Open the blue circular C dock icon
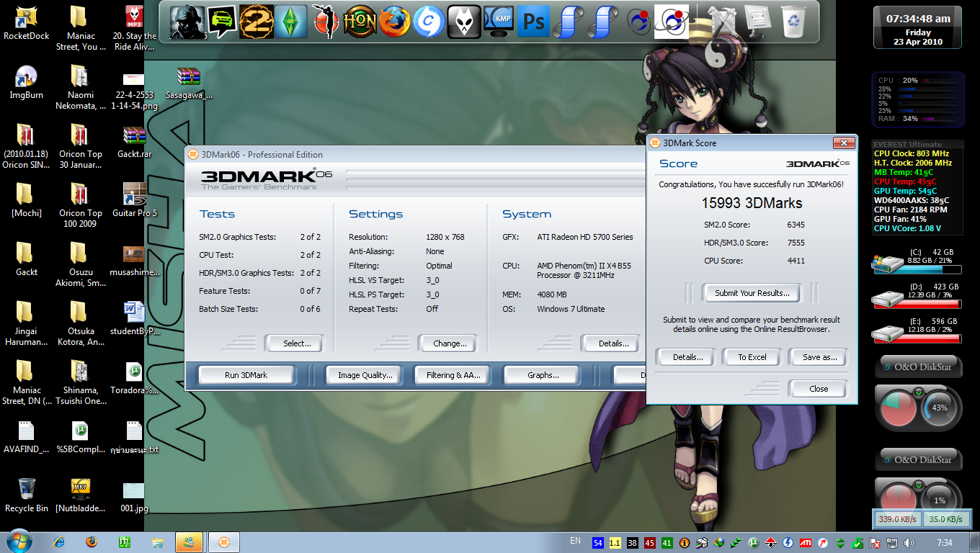Viewport: 980px width, 553px height. point(429,22)
